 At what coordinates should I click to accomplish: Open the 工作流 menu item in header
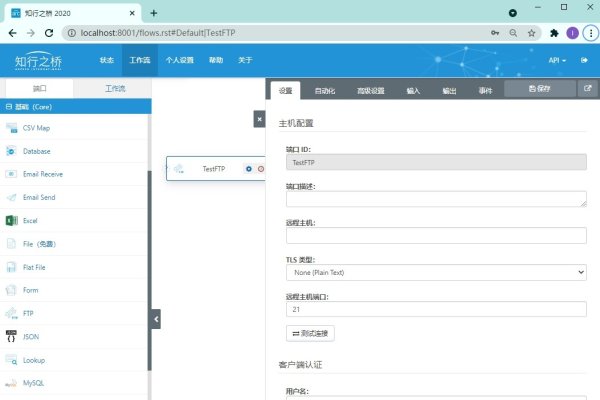[x=140, y=60]
